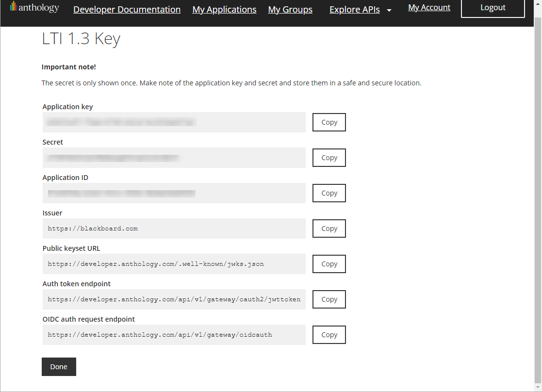542x392 pixels.
Task: Copy the Secret value
Action: tap(329, 158)
